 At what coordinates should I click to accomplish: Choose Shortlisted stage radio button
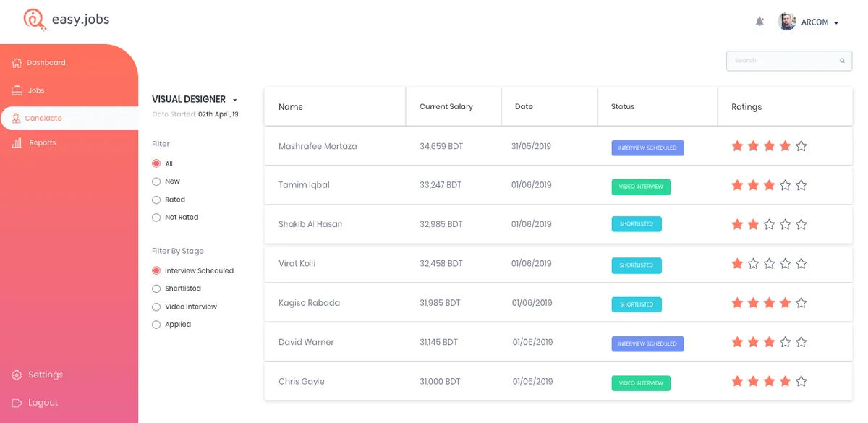coord(156,289)
